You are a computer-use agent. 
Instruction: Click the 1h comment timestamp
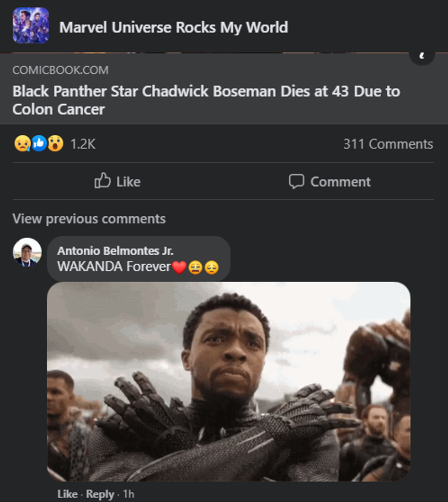[128, 494]
